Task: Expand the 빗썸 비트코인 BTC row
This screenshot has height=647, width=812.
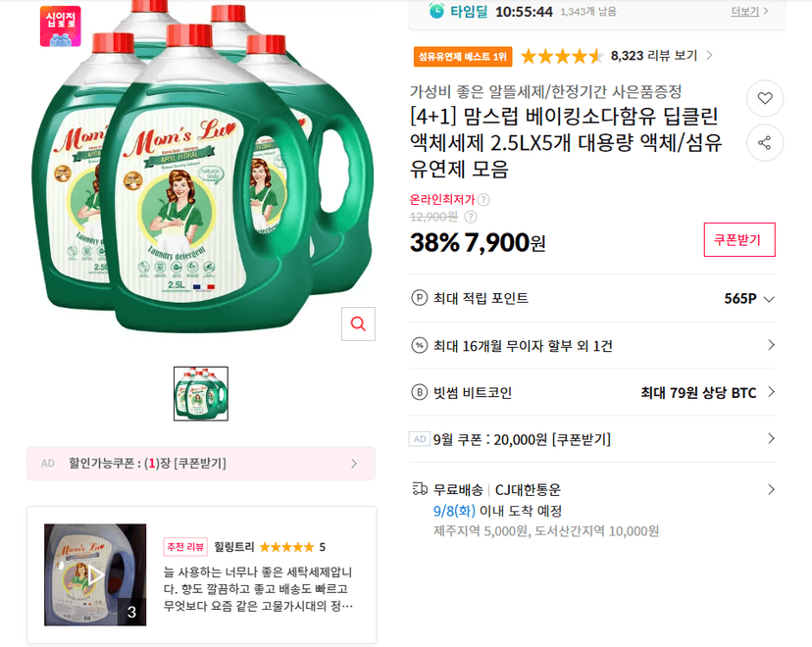Action: click(x=592, y=392)
